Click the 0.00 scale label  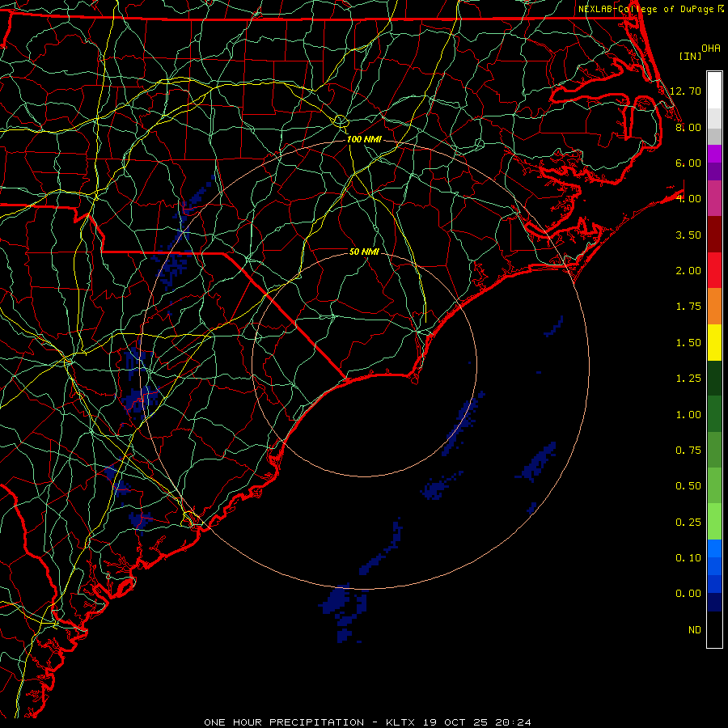tap(688, 594)
